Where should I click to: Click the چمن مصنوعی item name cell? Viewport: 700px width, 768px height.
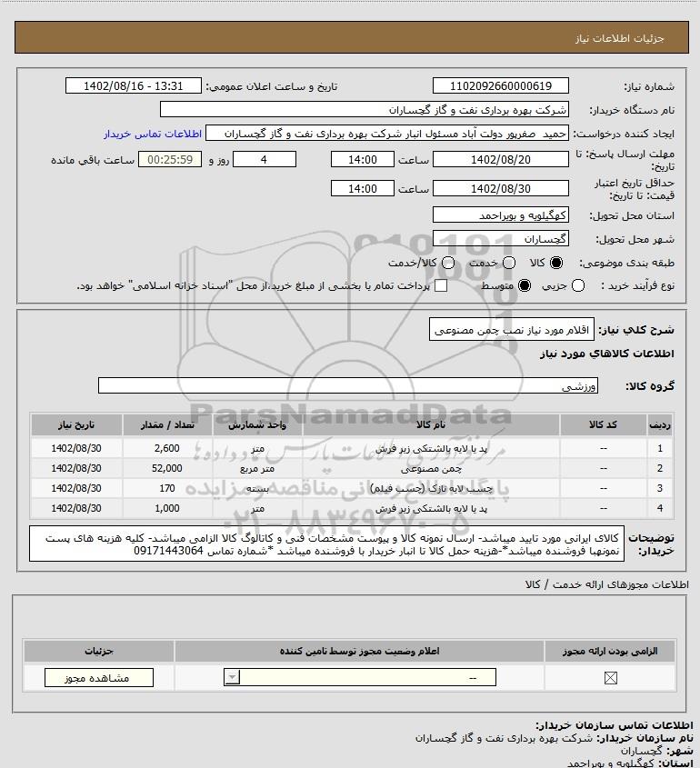click(431, 468)
